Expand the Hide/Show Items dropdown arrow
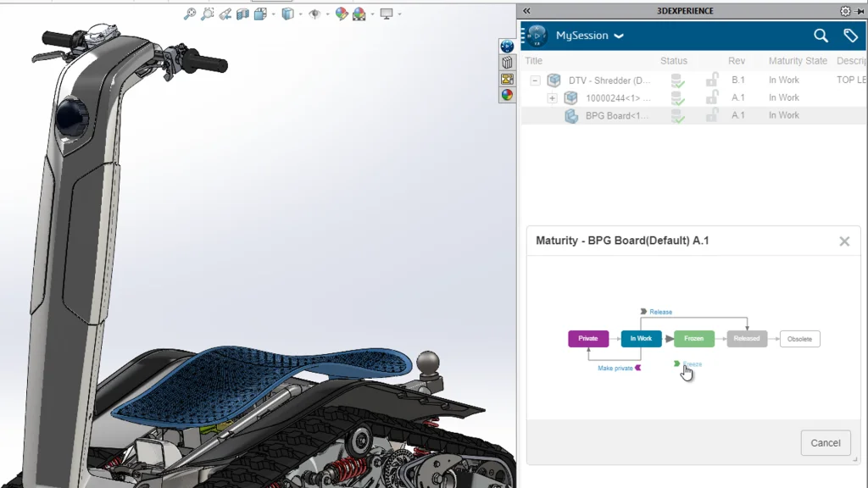 click(328, 14)
